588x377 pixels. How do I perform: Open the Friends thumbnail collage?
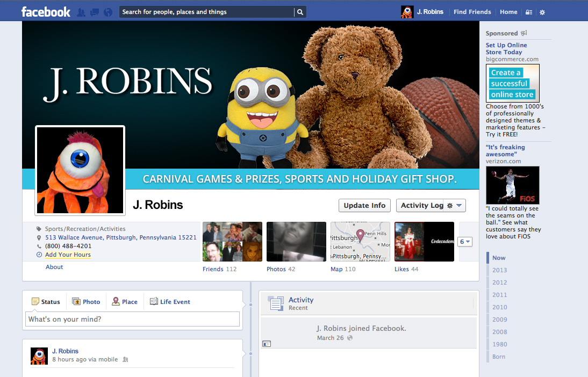[x=233, y=242]
